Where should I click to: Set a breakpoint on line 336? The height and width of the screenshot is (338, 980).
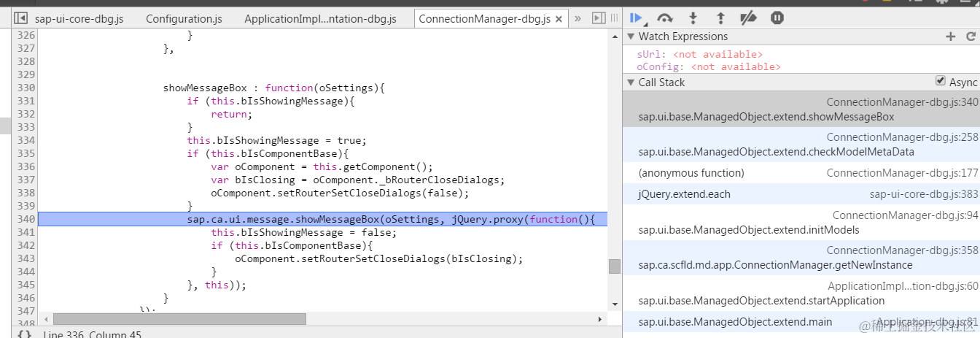click(26, 167)
